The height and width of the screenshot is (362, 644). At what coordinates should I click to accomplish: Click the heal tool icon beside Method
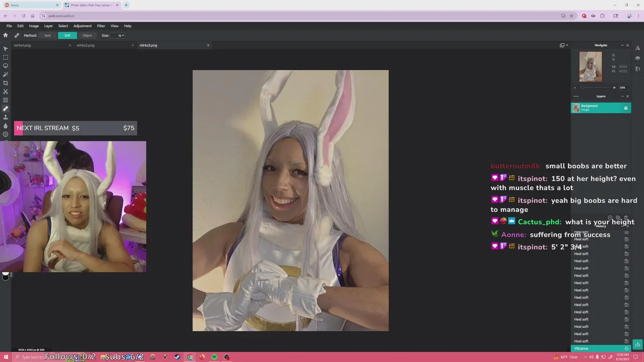pyautogui.click(x=17, y=35)
